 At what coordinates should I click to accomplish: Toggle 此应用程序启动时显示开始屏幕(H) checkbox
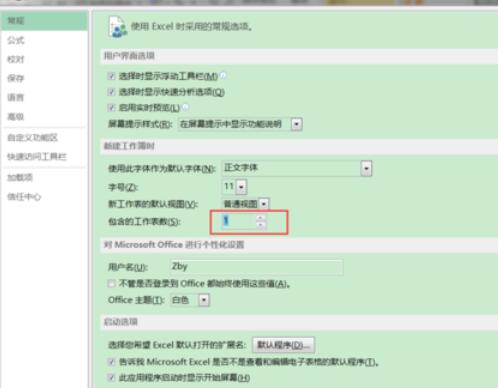coord(111,377)
